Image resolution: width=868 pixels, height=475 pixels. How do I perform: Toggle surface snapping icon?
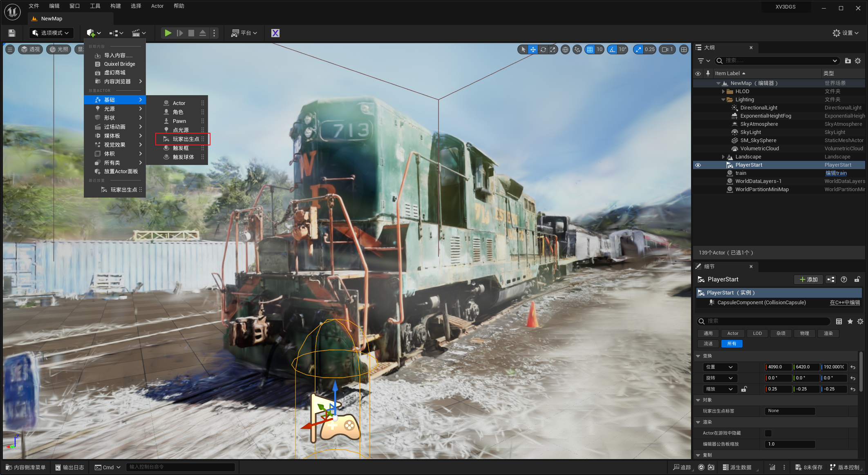(x=577, y=49)
